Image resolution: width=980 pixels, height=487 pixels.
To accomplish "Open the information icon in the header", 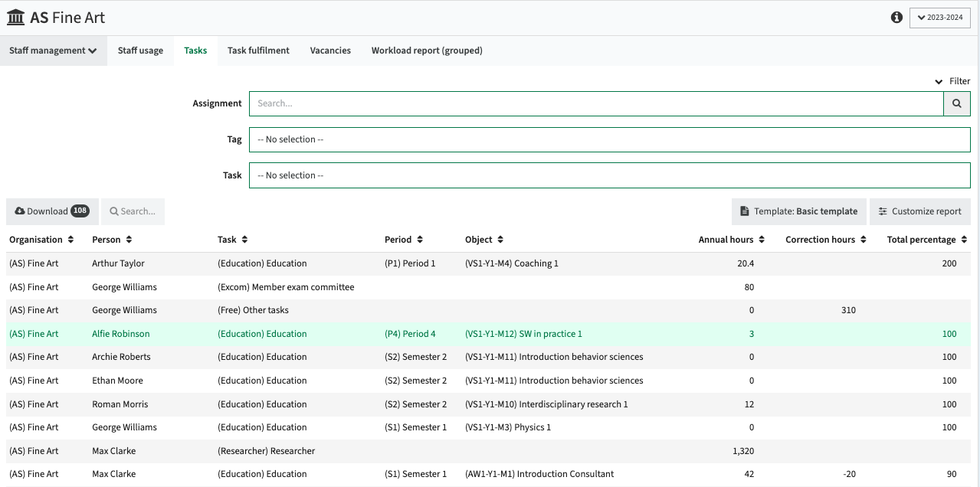I will tap(896, 18).
